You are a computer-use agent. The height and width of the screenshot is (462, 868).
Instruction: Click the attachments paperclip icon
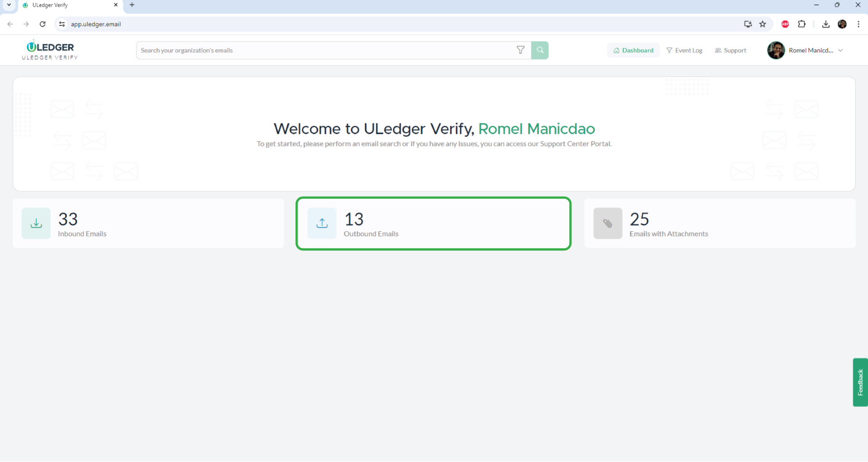point(608,223)
